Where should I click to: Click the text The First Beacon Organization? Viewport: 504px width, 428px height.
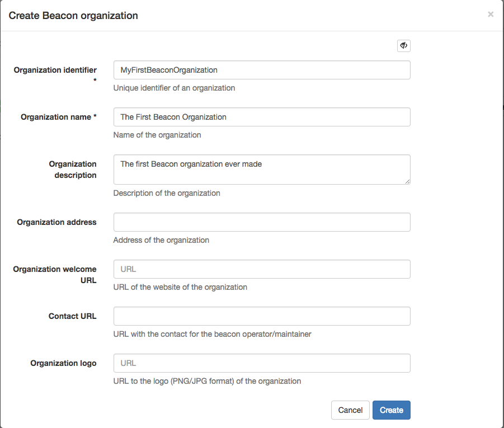click(171, 117)
